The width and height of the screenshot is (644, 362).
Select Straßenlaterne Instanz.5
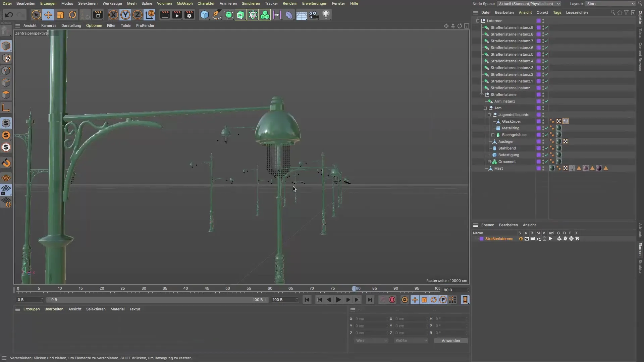click(x=512, y=54)
